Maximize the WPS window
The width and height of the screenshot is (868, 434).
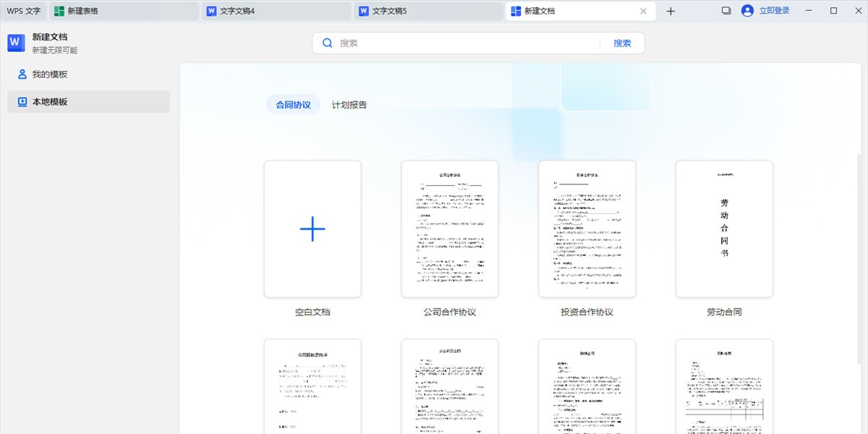coord(833,11)
